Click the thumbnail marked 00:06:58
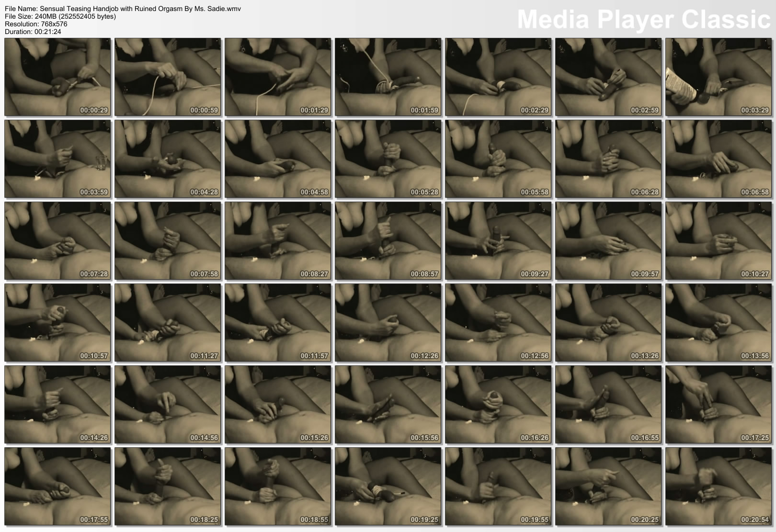This screenshot has height=532, width=776. coord(719,159)
